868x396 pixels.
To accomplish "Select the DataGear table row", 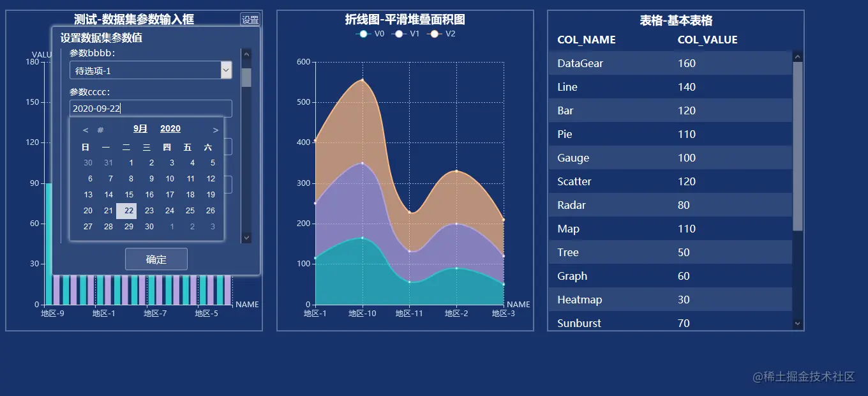I will pyautogui.click(x=670, y=63).
